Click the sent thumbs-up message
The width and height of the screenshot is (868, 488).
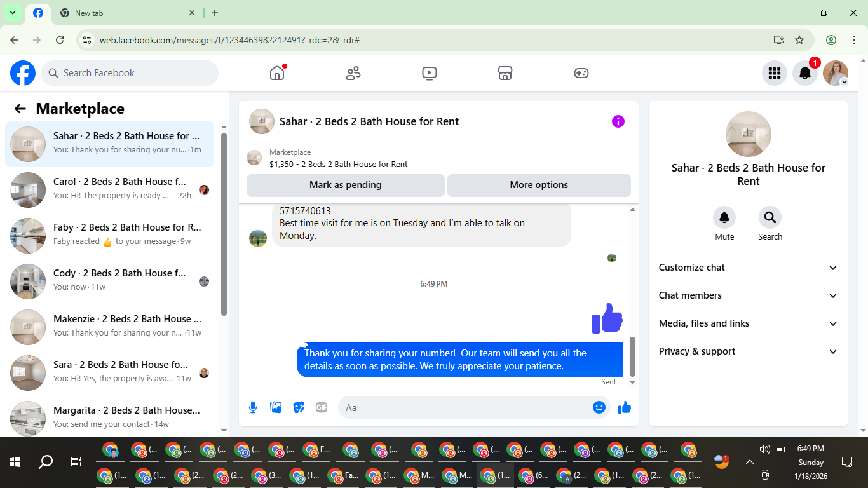coord(607,318)
